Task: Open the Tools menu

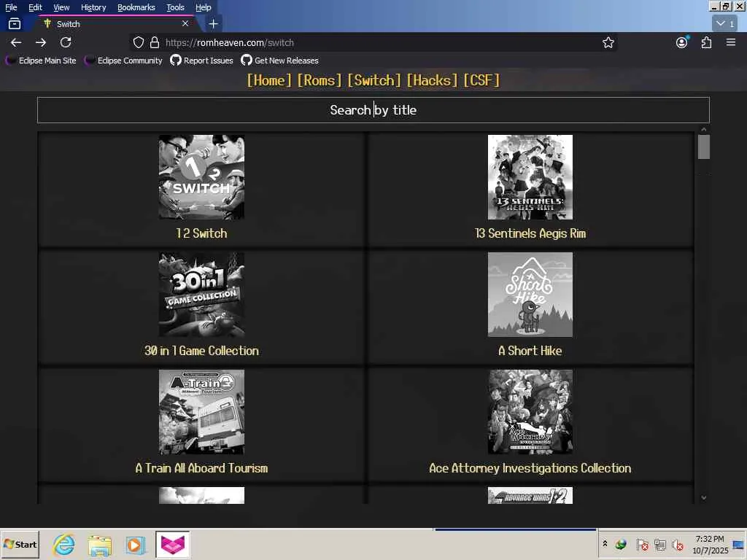Action: [175, 7]
